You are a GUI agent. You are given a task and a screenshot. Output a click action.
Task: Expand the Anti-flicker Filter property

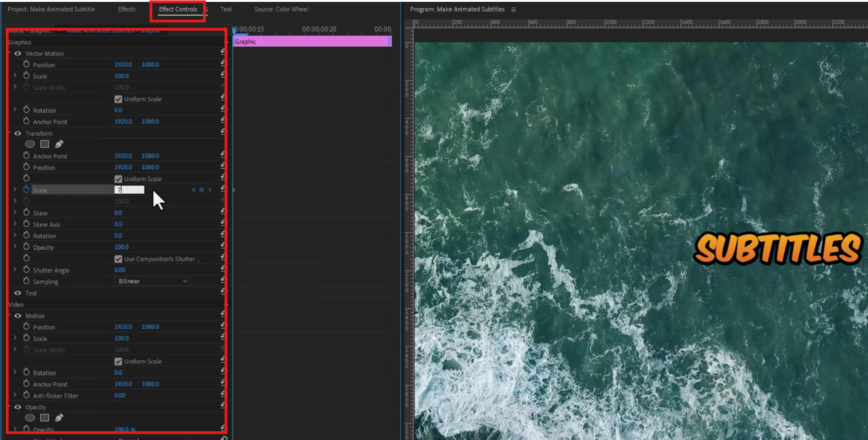click(15, 395)
